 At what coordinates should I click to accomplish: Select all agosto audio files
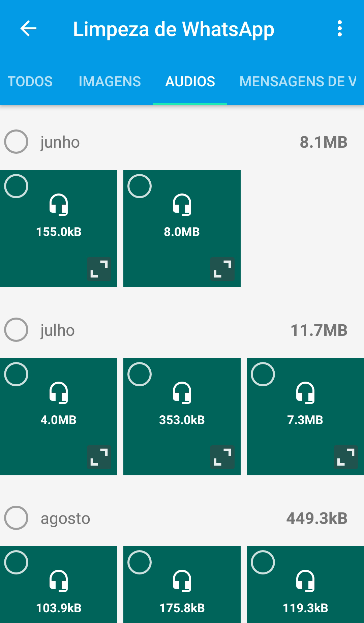pos(16,518)
